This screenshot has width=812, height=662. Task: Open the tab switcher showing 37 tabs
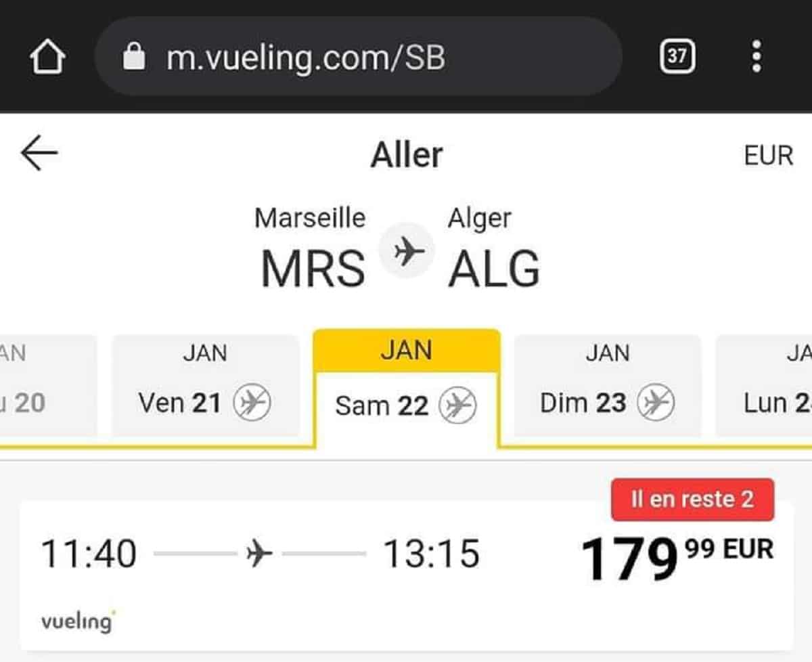pyautogui.click(x=677, y=56)
